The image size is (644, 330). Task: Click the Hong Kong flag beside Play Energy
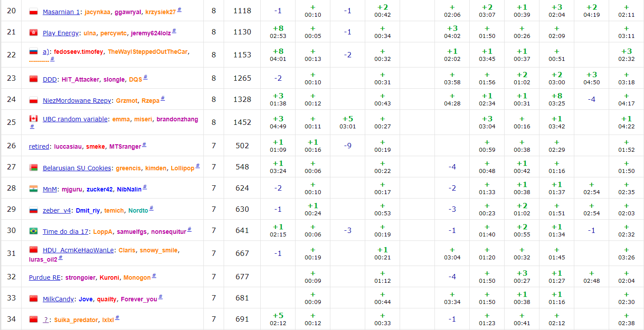pos(34,33)
